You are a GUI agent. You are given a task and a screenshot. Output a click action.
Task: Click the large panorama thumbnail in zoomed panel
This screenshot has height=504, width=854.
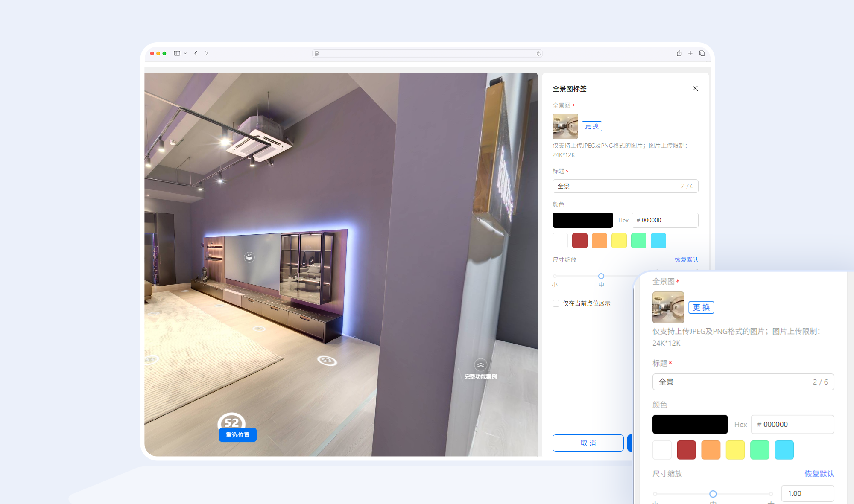668,307
